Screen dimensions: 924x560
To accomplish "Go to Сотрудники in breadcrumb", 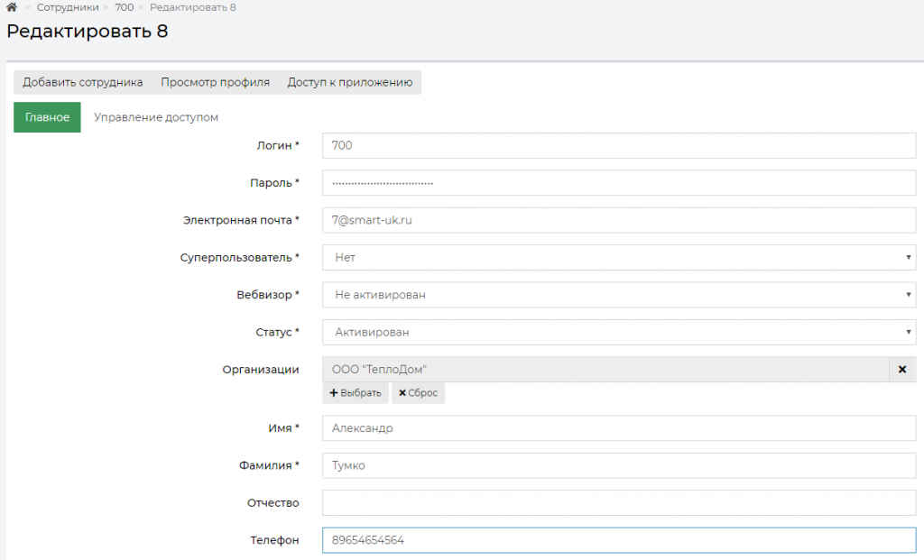I will [68, 7].
